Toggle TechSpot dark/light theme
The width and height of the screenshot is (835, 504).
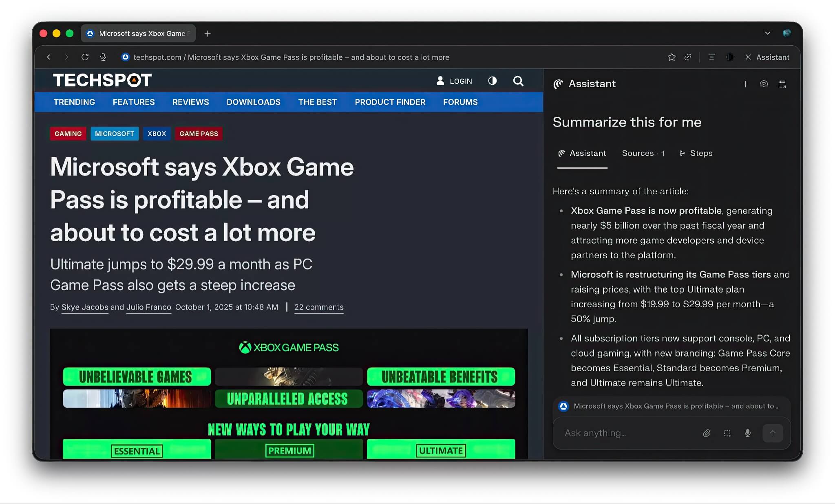492,81
